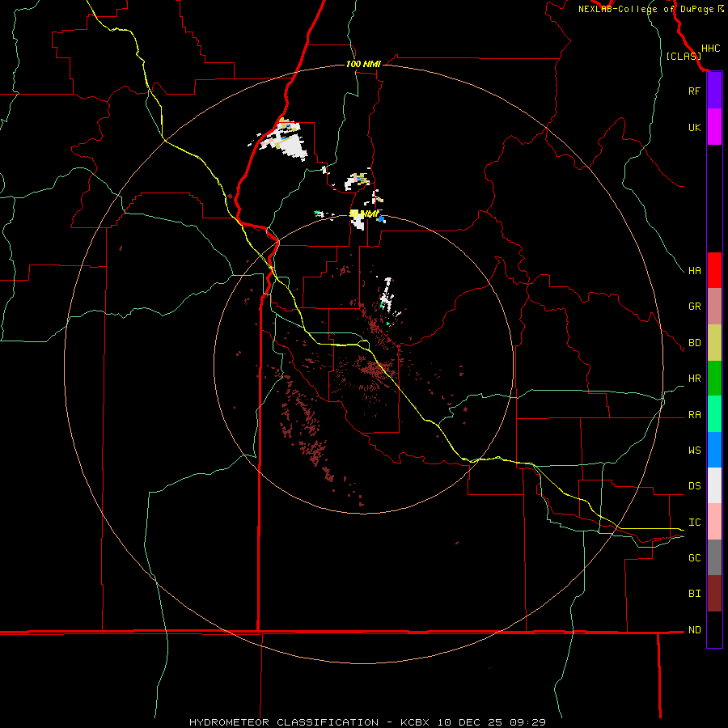Select the IC pink legend swatch
This screenshot has width=728, height=728.
714,522
